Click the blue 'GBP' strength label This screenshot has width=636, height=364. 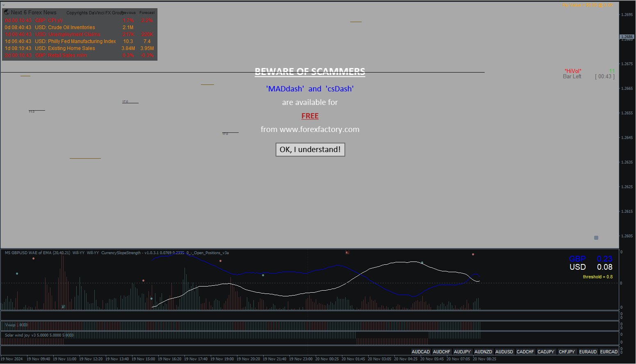(577, 259)
